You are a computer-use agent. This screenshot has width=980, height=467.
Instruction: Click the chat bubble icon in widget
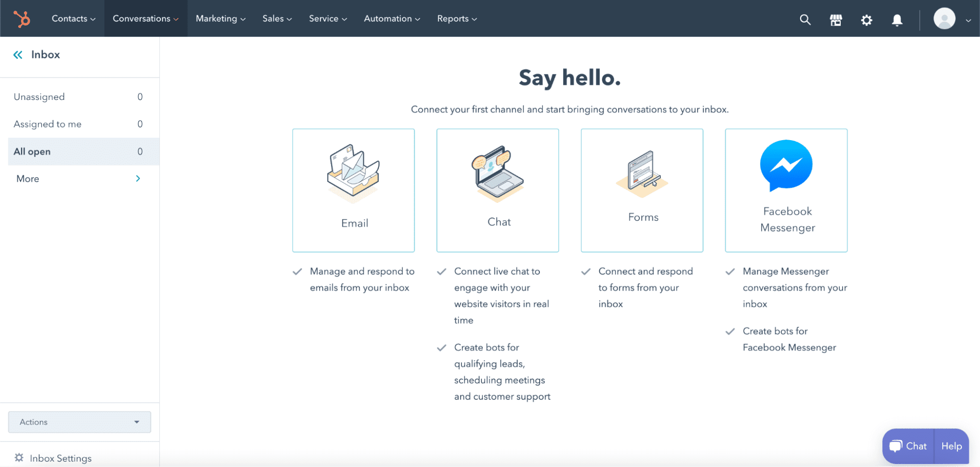coord(896,446)
